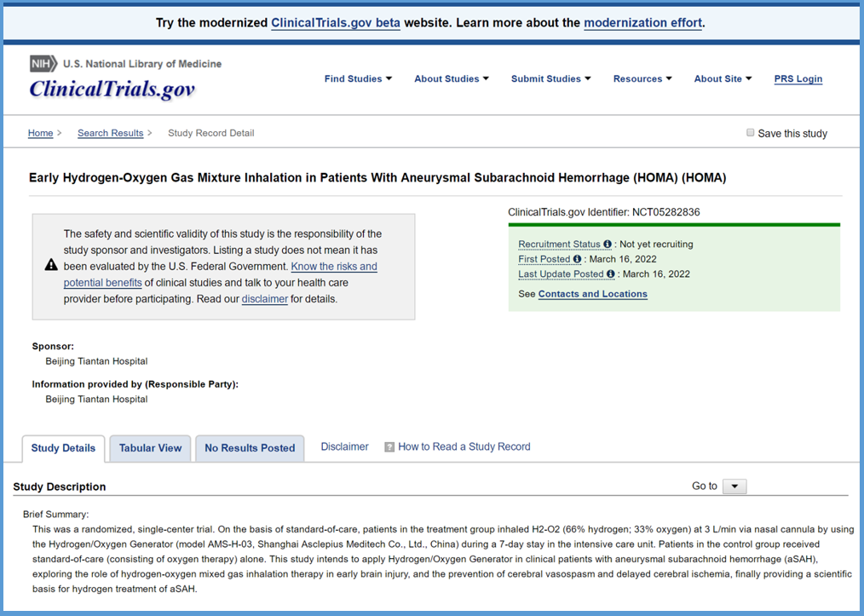
Task: Open the Find Studies dropdown menu
Action: click(358, 79)
